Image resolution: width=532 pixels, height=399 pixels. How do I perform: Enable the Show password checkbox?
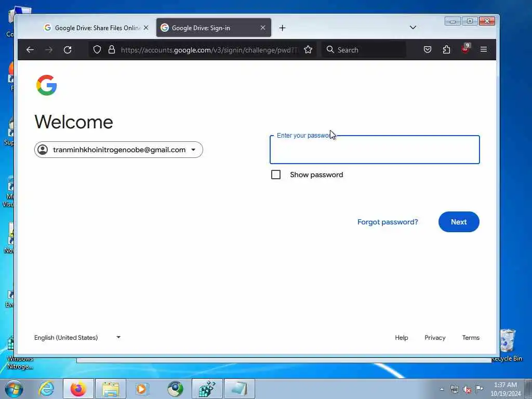[276, 175]
